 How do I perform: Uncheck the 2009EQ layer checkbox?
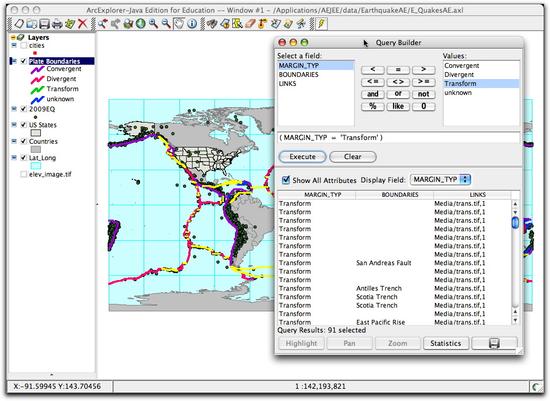(24, 109)
